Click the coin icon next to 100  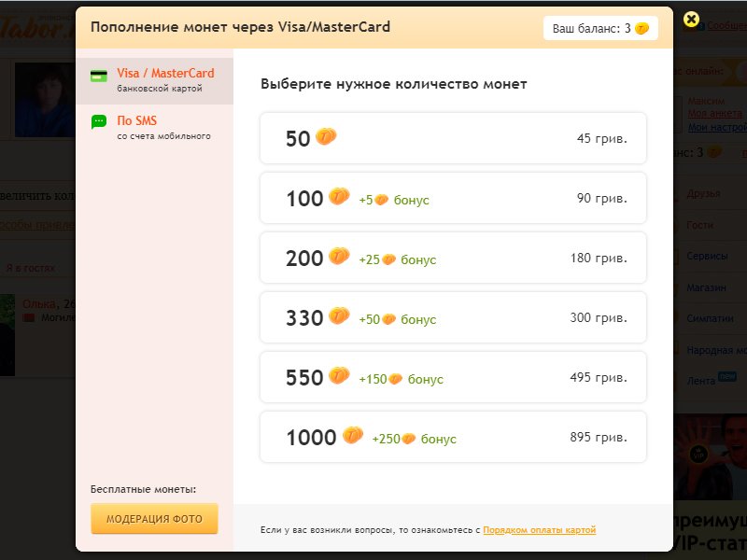click(339, 196)
